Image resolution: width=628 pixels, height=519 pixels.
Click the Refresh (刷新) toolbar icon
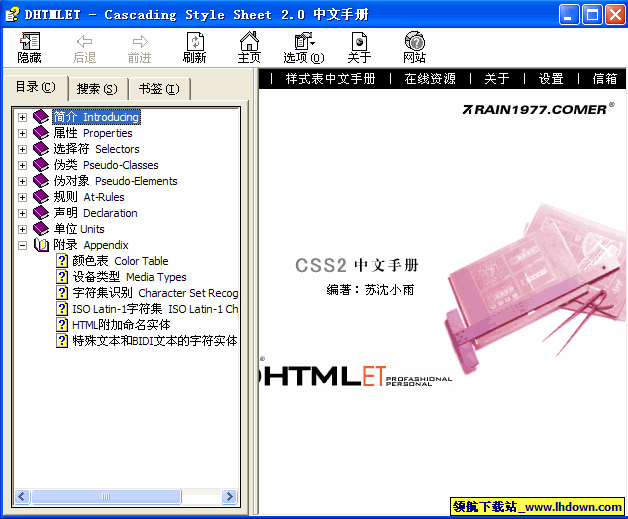[x=195, y=42]
